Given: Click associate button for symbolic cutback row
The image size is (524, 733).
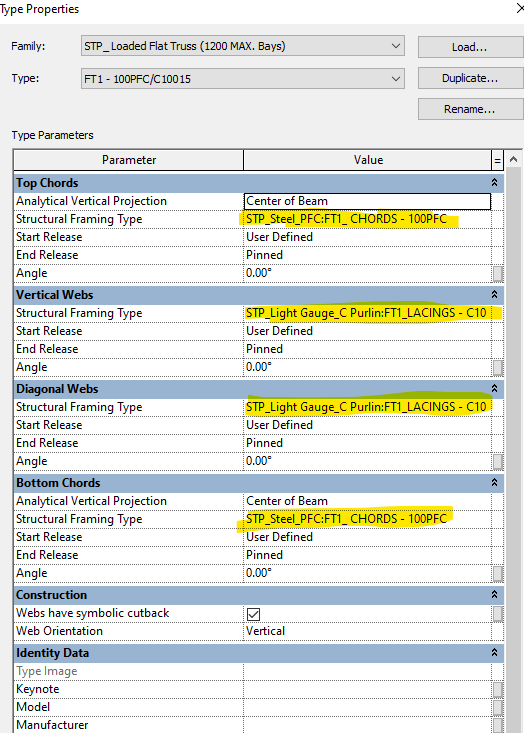Looking at the screenshot, I should pos(498,613).
